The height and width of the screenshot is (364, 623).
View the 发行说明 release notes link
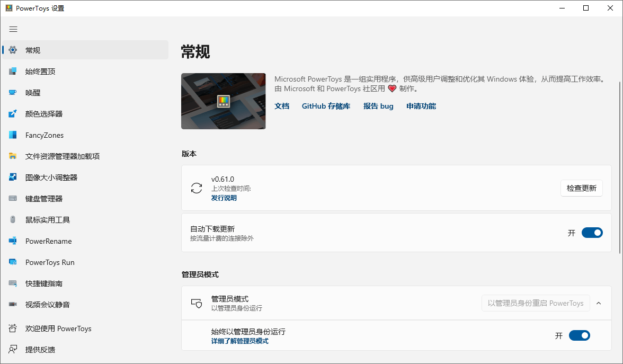click(224, 197)
